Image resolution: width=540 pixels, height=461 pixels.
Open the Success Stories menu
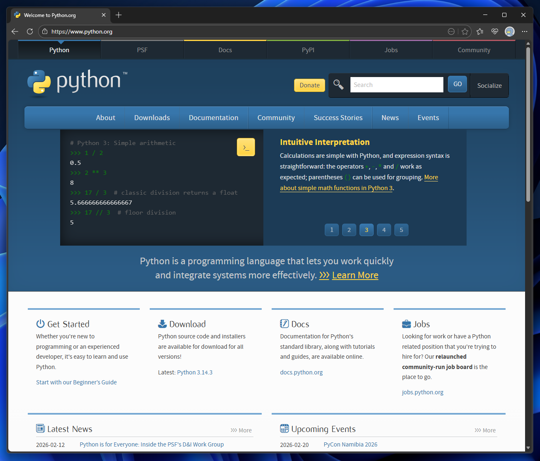338,118
